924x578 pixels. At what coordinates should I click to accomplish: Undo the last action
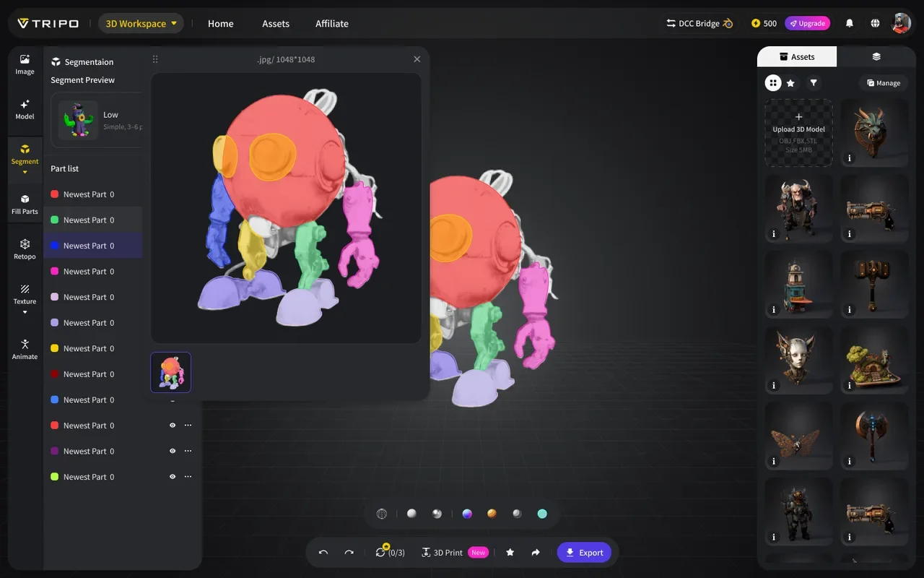(x=323, y=553)
